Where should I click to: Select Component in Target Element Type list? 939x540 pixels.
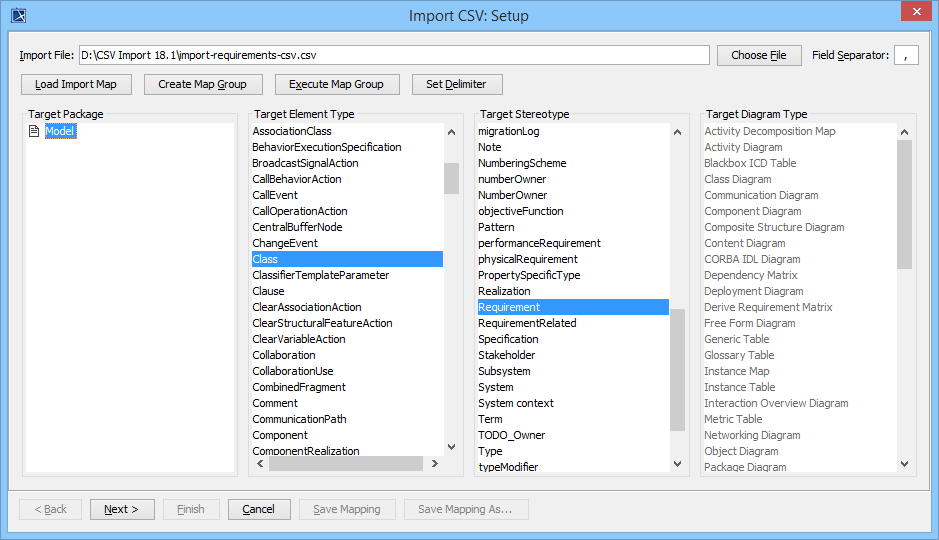[x=280, y=435]
